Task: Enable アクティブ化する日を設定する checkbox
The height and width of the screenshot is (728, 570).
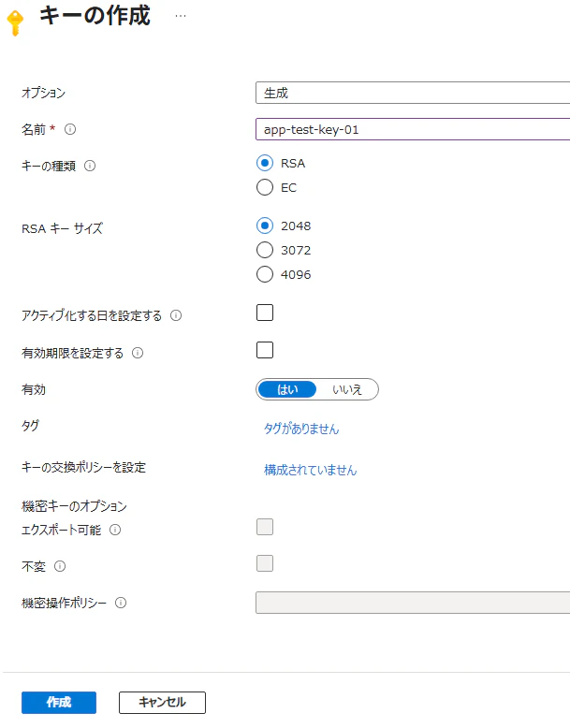Action: tap(265, 313)
